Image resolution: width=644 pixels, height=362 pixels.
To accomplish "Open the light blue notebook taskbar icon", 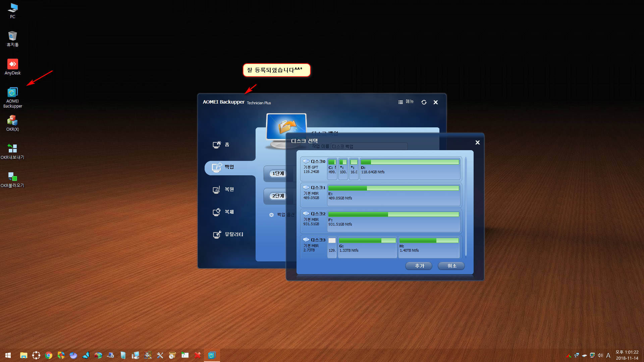I will coord(123,355).
